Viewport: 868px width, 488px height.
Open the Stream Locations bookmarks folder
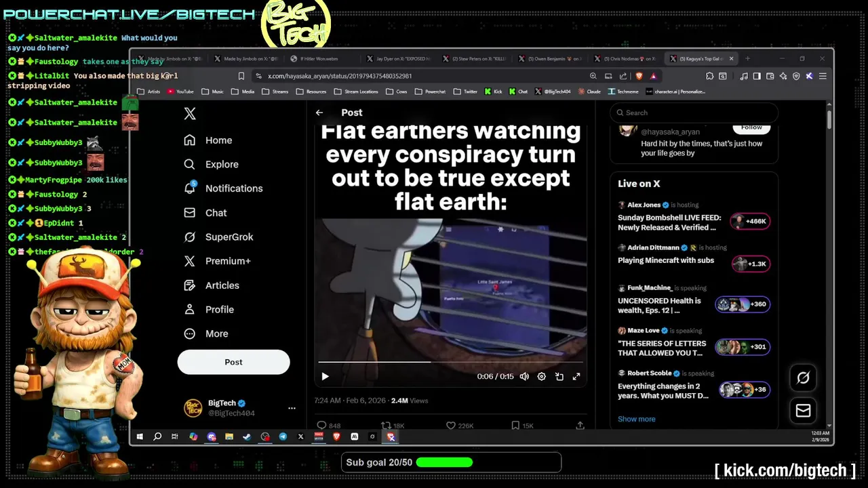(x=356, y=91)
